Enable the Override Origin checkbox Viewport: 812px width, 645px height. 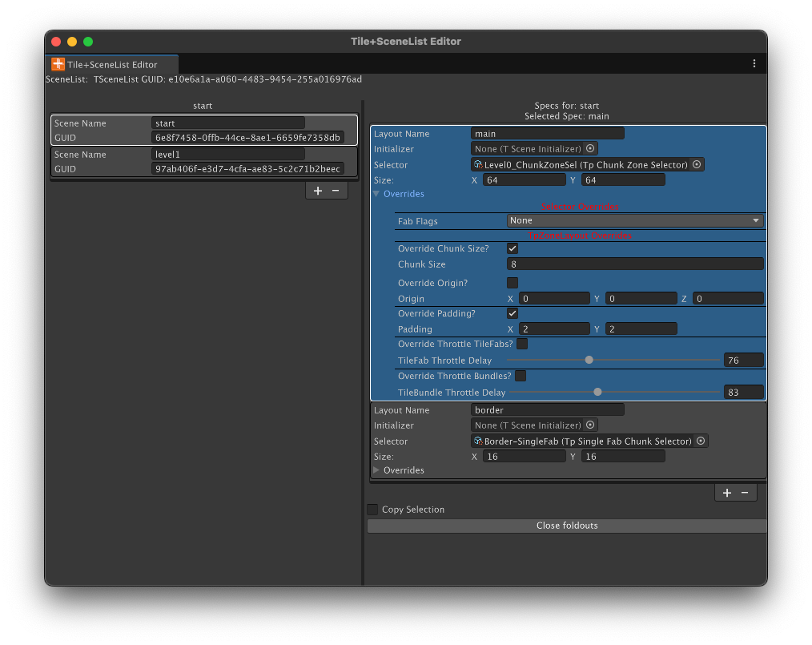point(513,283)
